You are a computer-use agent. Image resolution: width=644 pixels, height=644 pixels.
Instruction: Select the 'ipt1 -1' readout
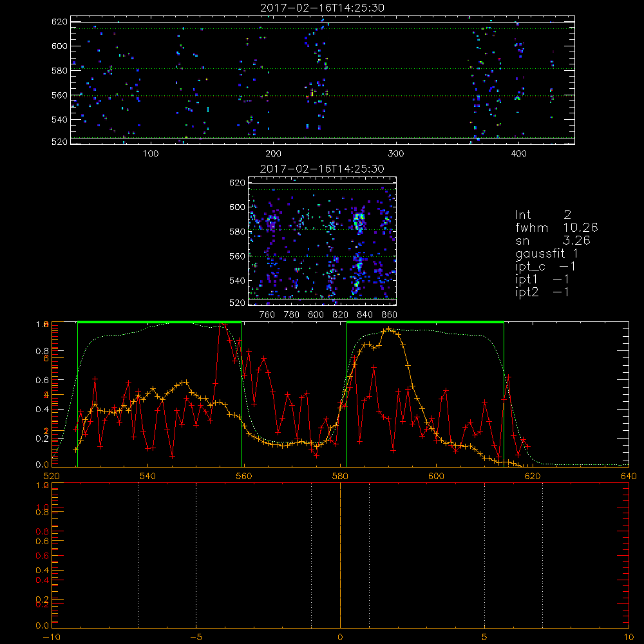click(542, 279)
